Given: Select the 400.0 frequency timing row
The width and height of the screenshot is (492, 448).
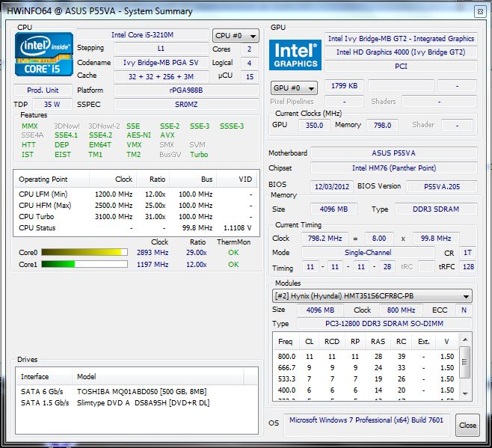Looking at the screenshot, I should [366, 390].
